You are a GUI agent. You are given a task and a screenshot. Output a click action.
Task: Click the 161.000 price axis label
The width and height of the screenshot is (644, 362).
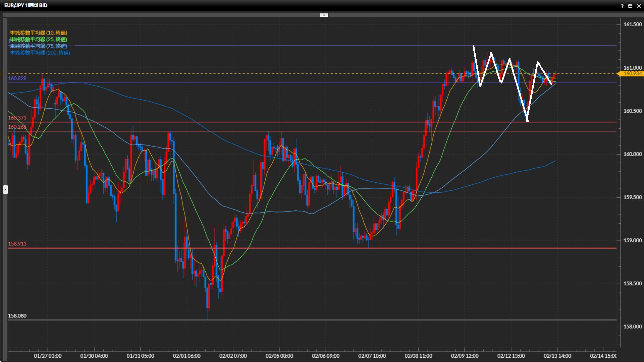click(x=632, y=68)
